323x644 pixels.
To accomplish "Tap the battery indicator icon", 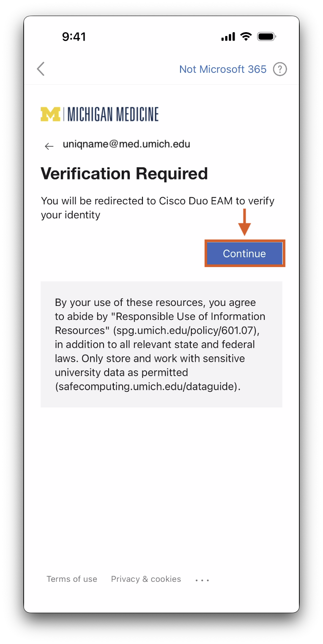I will tap(266, 37).
